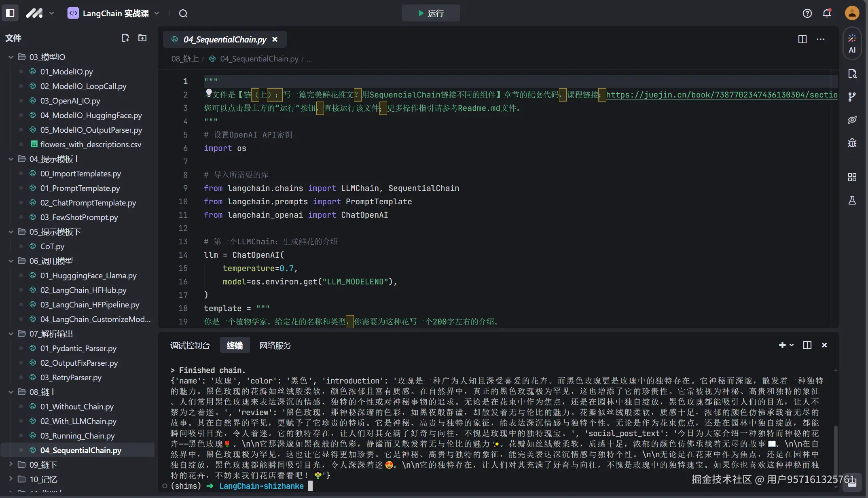Create a new folder in file panel
Screen dimensions: 868x498
[142, 38]
